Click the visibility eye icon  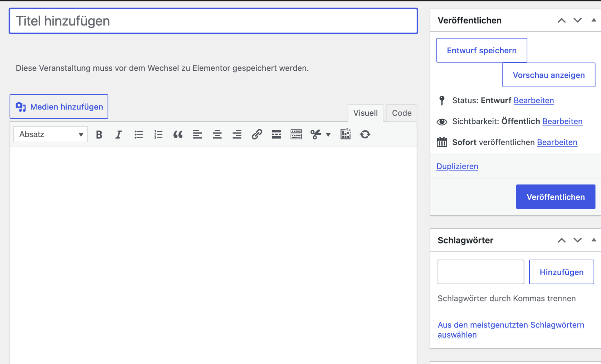tap(442, 122)
